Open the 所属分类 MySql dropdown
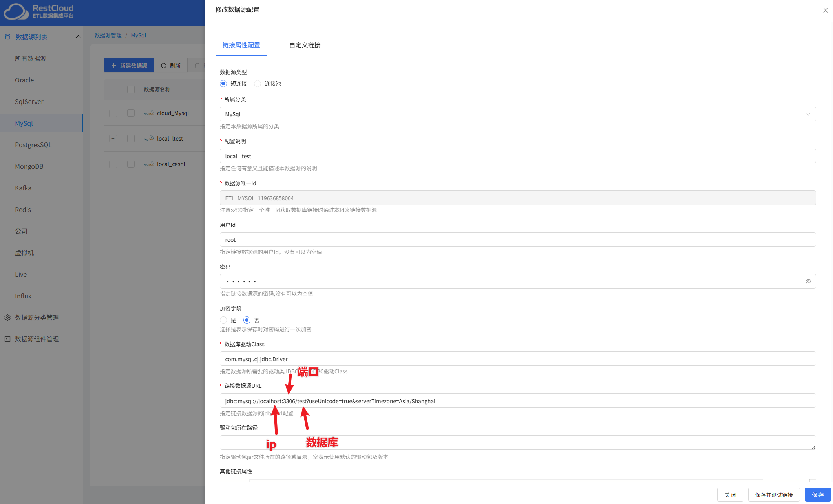 click(518, 114)
